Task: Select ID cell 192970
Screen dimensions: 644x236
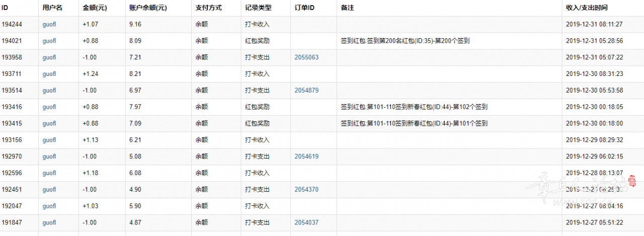Action: click(x=12, y=156)
